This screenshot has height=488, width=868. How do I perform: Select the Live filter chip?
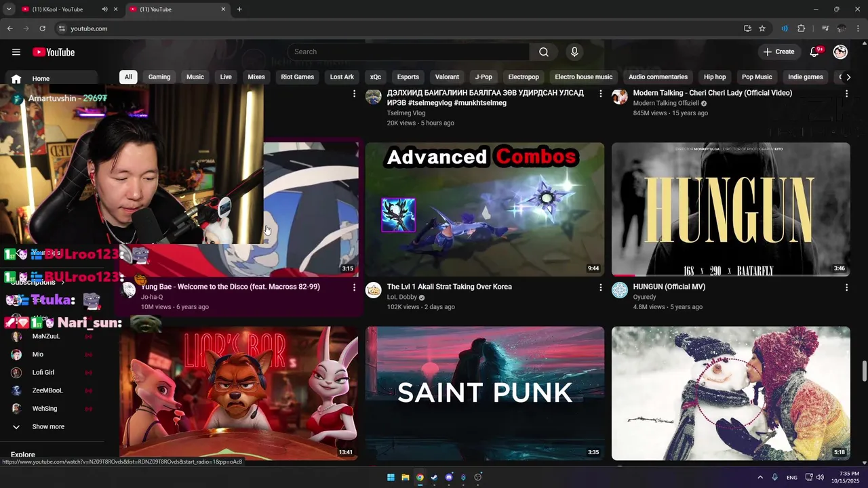(x=226, y=77)
